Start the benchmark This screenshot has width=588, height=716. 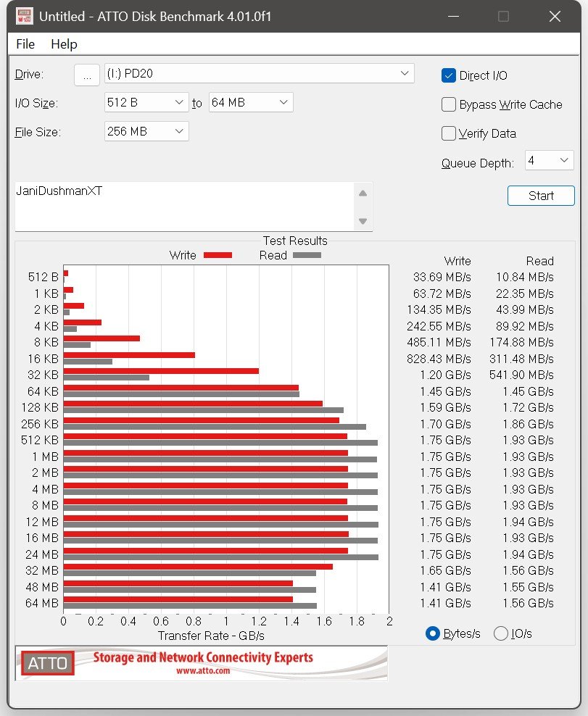541,196
